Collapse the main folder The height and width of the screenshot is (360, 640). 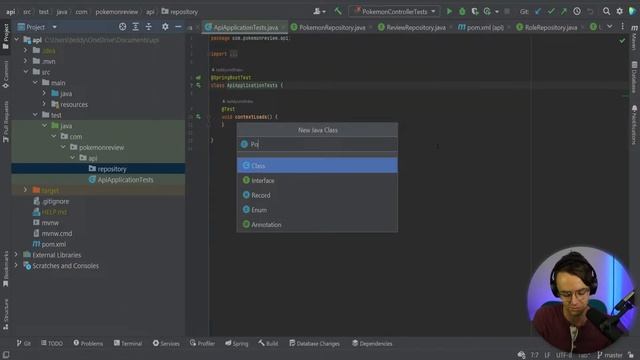point(35,82)
